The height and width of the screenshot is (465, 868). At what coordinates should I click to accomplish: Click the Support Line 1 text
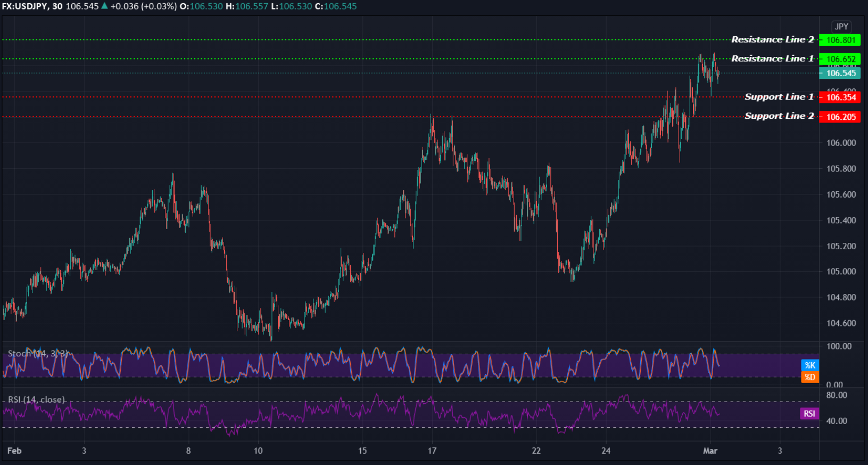point(779,97)
